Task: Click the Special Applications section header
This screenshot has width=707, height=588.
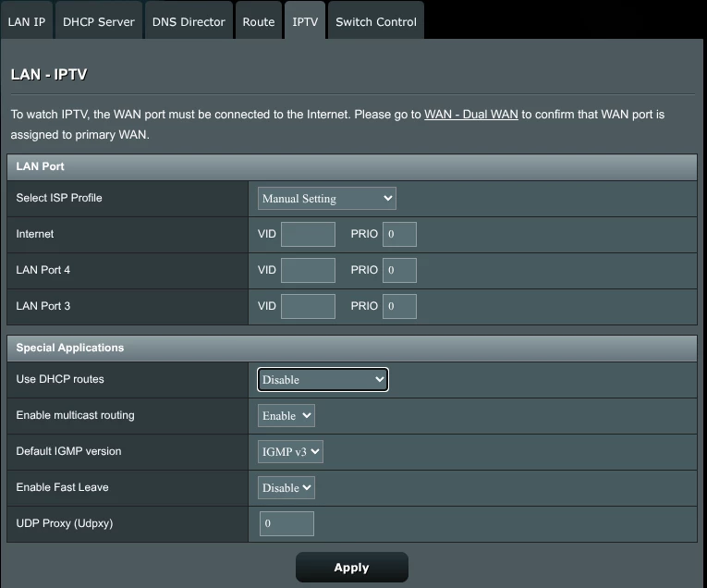Action: point(352,349)
